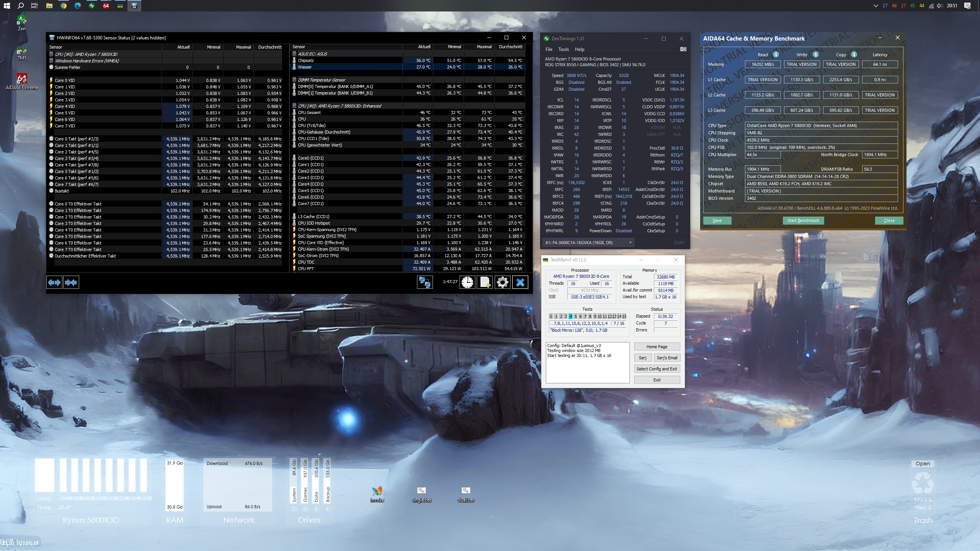This screenshot has height=551, width=980.
Task: Click the blue X in HWiNFO toolbar
Action: click(x=520, y=282)
